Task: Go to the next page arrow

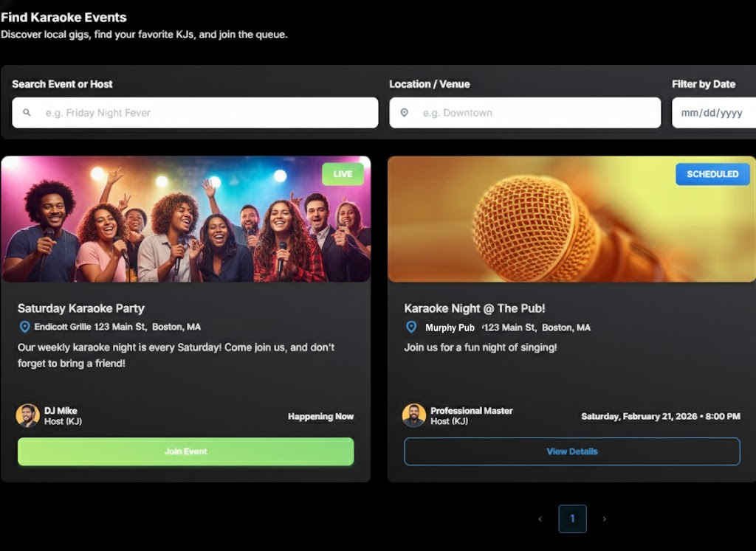Action: coord(605,519)
